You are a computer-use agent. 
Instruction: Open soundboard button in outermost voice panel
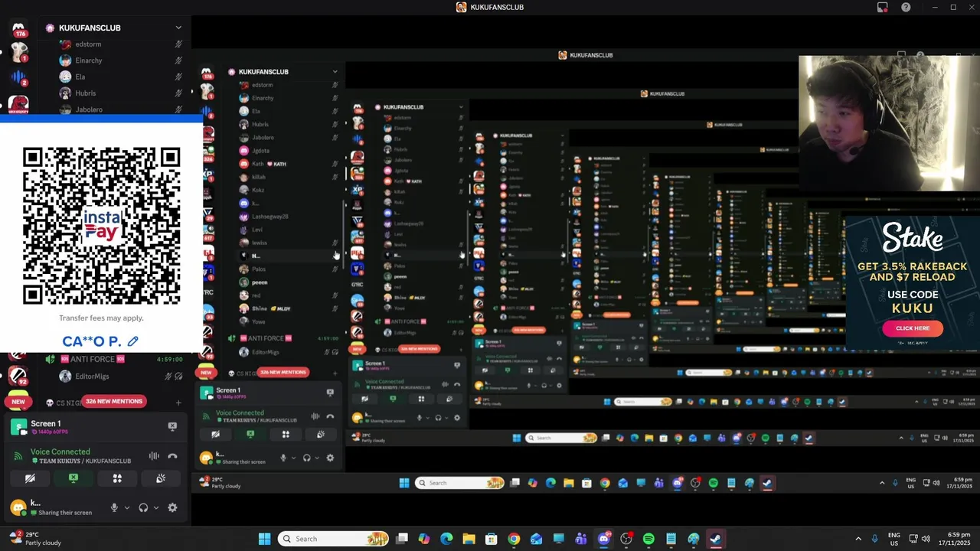tap(161, 478)
